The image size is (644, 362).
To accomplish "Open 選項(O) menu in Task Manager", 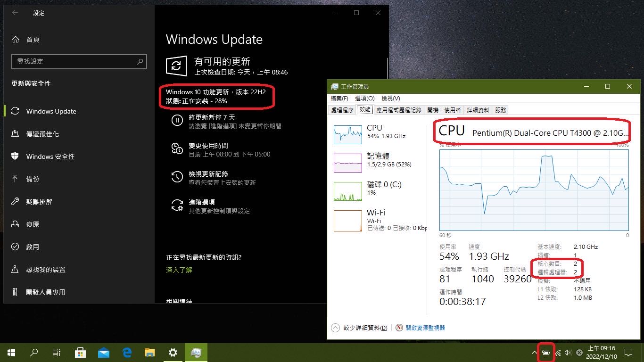I will click(x=364, y=99).
